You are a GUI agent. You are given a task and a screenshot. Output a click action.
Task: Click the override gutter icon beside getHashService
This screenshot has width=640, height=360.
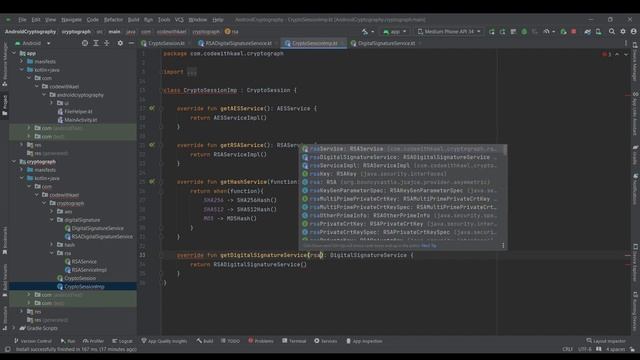pyautogui.click(x=152, y=182)
